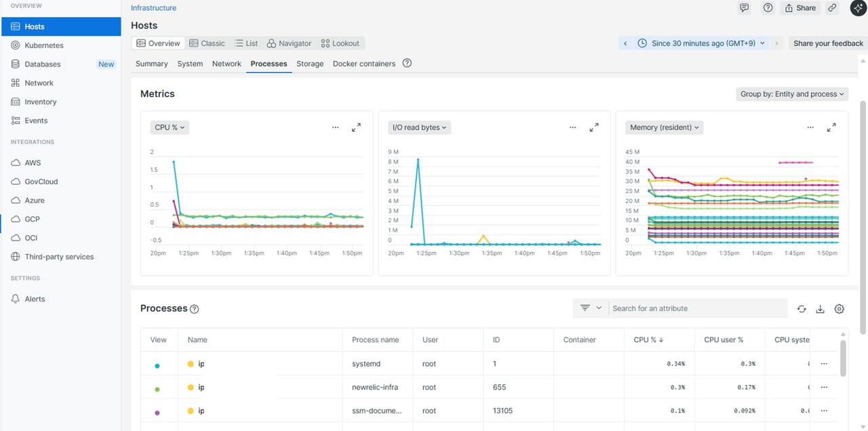Screen dimensions: 868x431
Task: Toggle the newrelic-infra process view dot
Action: [x=157, y=389]
